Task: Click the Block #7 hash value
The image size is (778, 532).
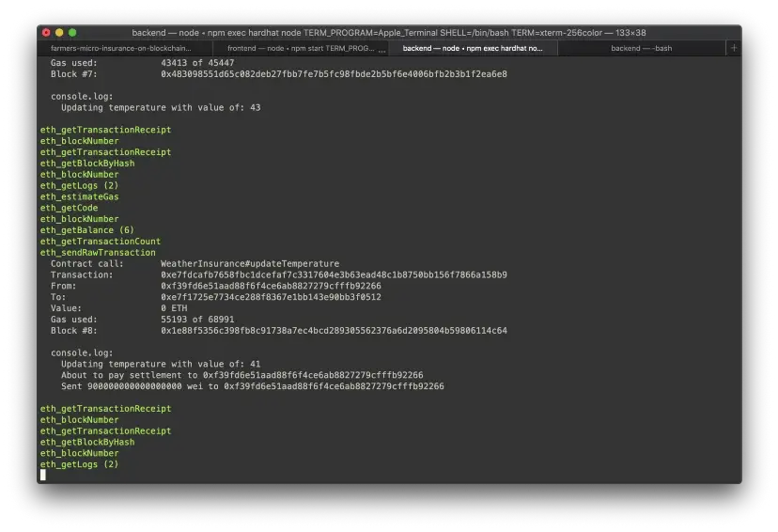Action: [x=334, y=74]
